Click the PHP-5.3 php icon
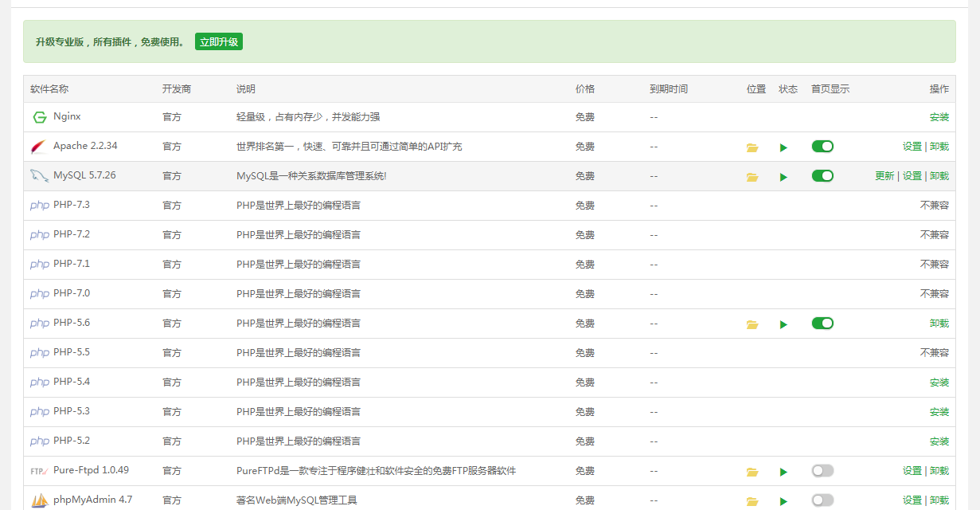Screen dimensions: 980x510 pos(40,412)
